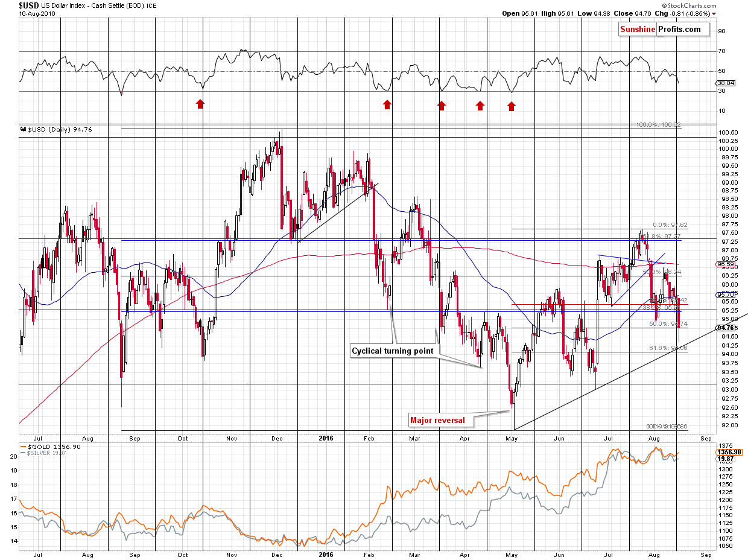Screen dimensions: 748x560
Task: Click the Fibonacci label 61.8%: 97.27
Action: pos(663,236)
